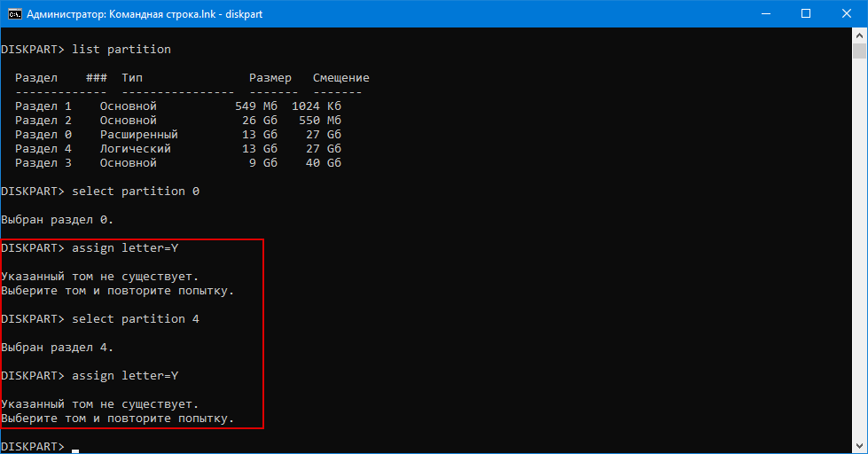Click the 'Смещение' column header

pos(340,78)
